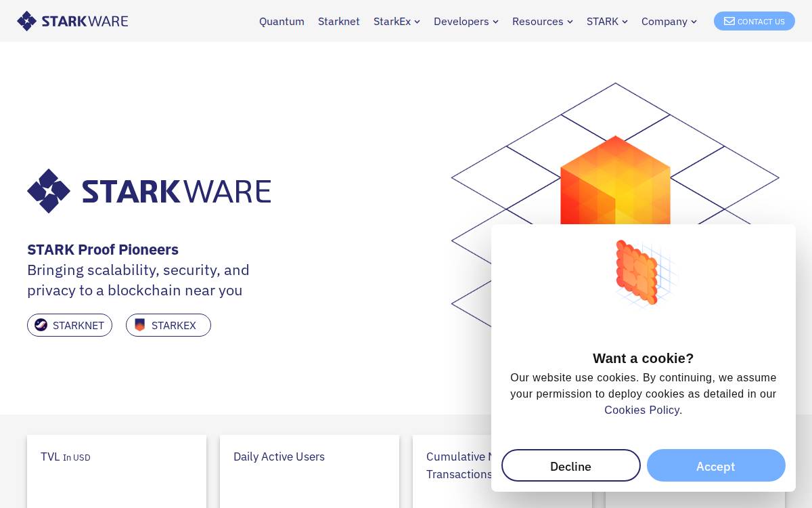Click the StarkWare logo in header

tap(72, 21)
